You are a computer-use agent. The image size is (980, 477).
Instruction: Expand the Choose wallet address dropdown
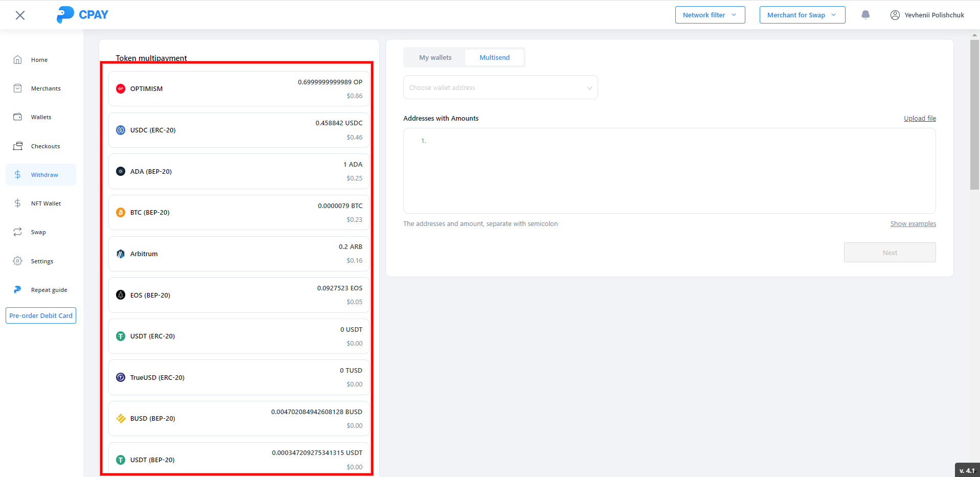point(500,87)
